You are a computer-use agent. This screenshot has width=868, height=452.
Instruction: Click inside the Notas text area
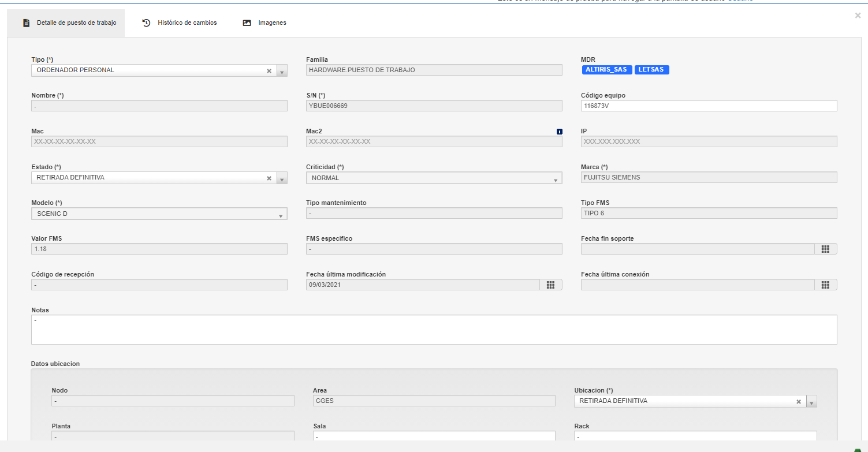434,330
